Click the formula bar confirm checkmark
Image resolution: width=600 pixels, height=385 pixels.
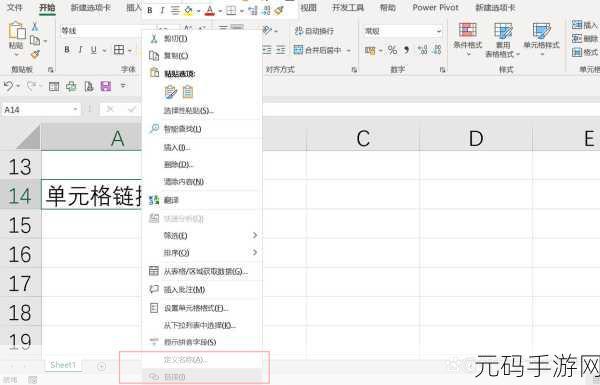click(132, 110)
